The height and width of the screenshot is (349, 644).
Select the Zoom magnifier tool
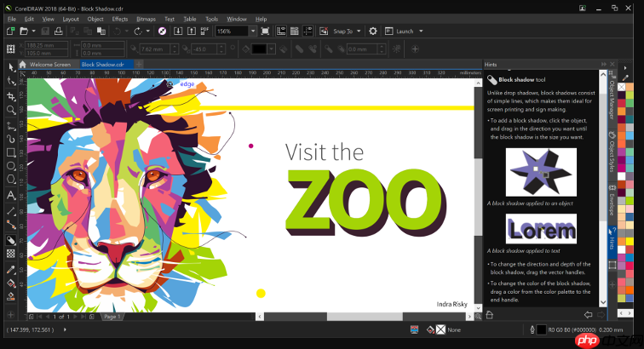[x=11, y=110]
